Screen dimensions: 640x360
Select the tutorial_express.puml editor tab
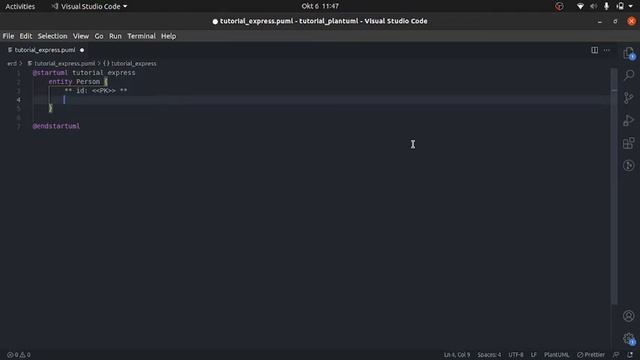45,50
